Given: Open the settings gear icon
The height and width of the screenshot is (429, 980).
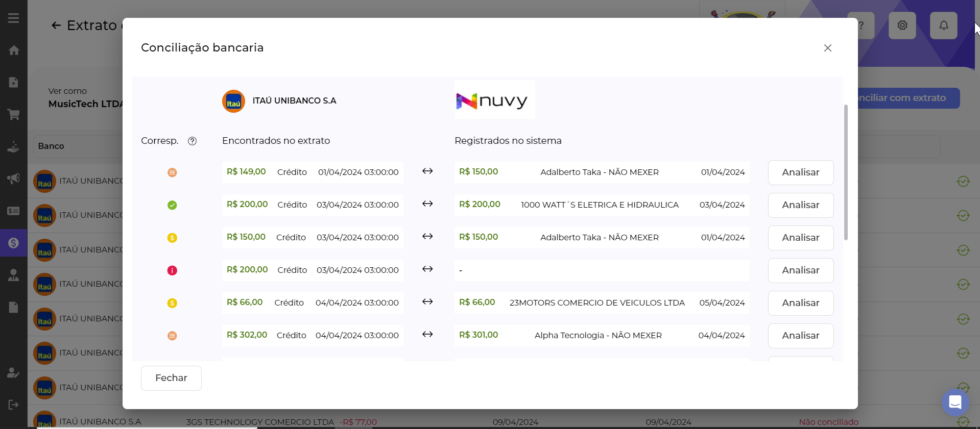Looking at the screenshot, I should coord(902,26).
